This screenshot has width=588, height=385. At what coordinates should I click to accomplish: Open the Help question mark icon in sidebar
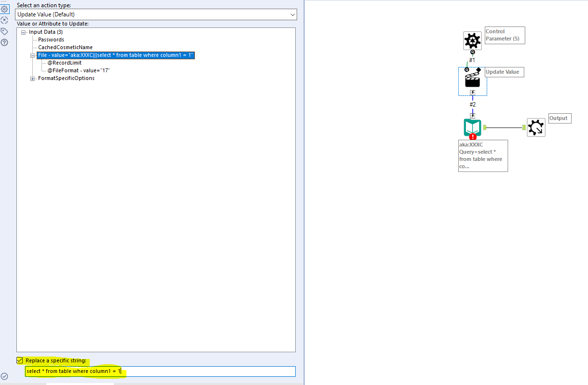[4, 42]
